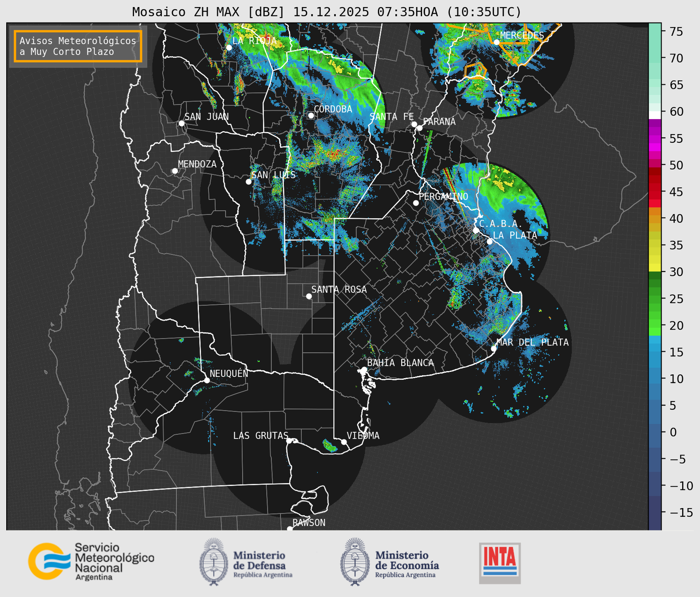The width and height of the screenshot is (700, 597).
Task: Click the Pergamino city marker
Action: point(416,203)
